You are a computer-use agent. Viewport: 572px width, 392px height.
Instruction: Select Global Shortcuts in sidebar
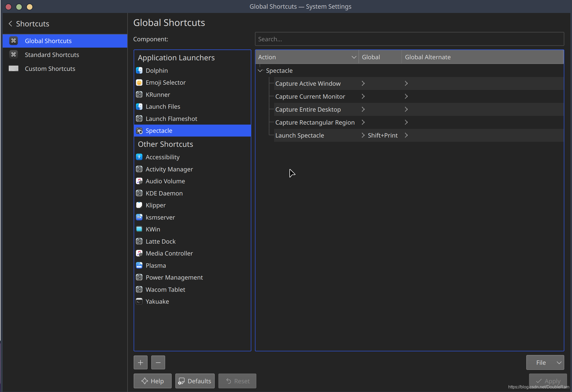(x=65, y=41)
